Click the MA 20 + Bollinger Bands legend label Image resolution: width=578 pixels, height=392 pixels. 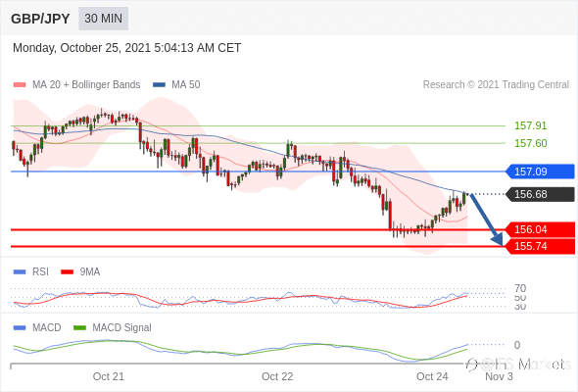86,85
